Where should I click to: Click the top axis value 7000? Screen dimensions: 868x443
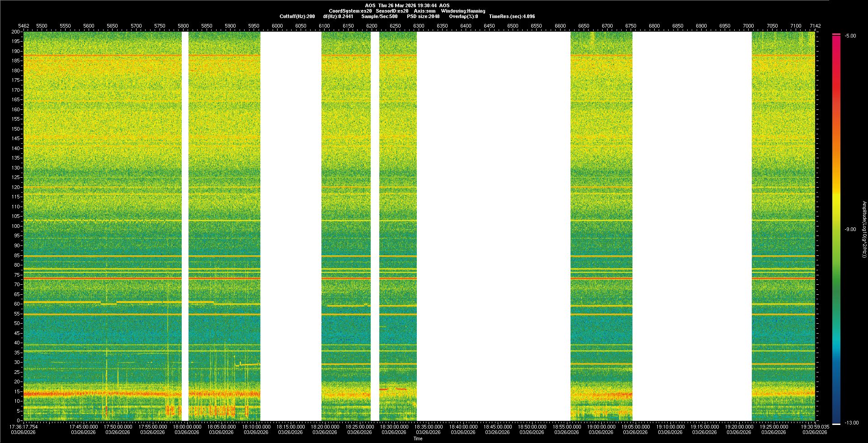(748, 26)
